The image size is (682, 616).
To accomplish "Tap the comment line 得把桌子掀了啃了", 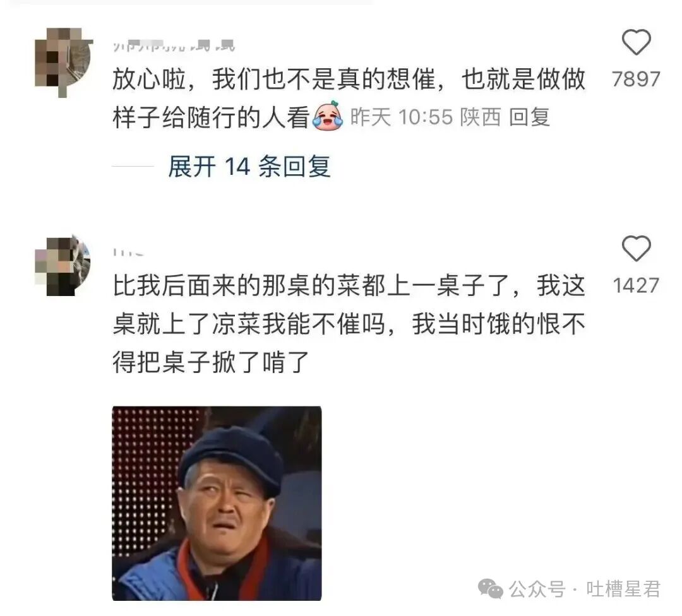I will click(211, 362).
